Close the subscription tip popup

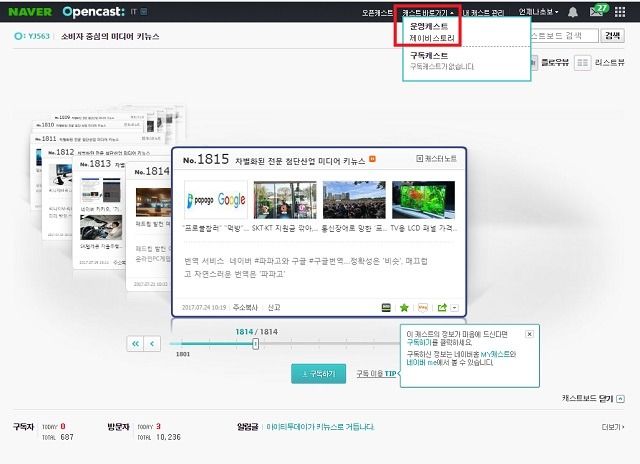point(529,334)
